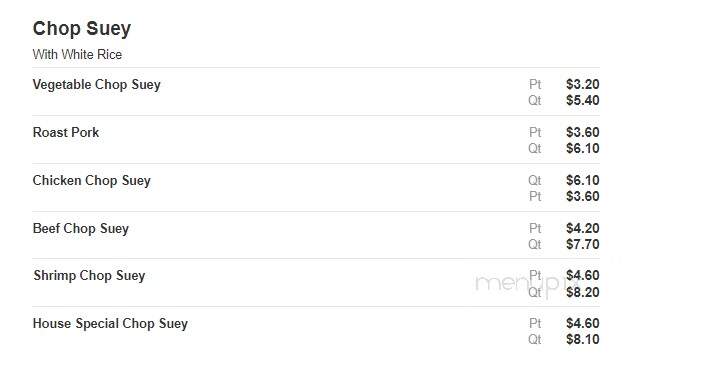Screen dimensions: 708x366
Task: Select the Roast Pork menu item
Action: 66,132
